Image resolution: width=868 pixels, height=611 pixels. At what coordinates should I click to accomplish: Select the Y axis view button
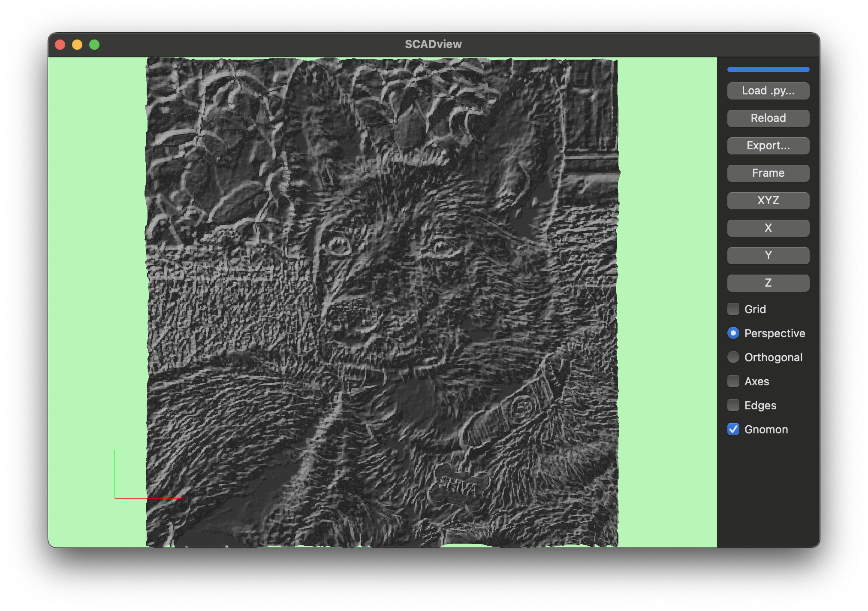(768, 255)
